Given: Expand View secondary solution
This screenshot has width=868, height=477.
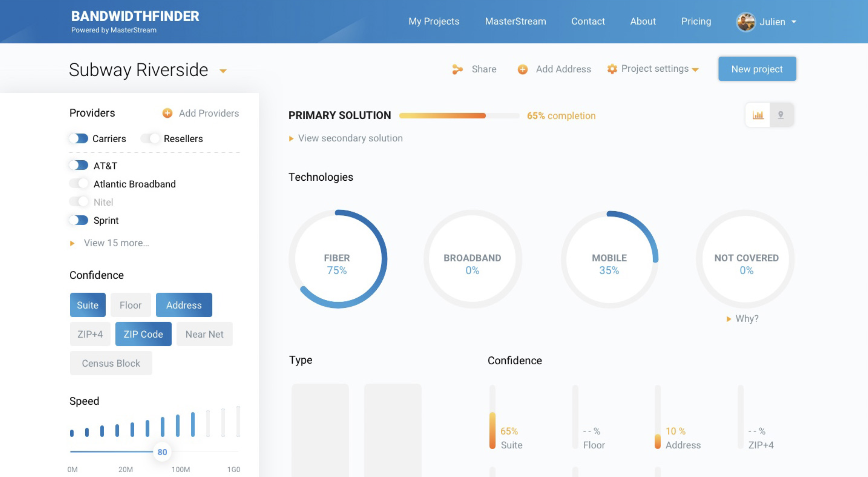Looking at the screenshot, I should (350, 138).
